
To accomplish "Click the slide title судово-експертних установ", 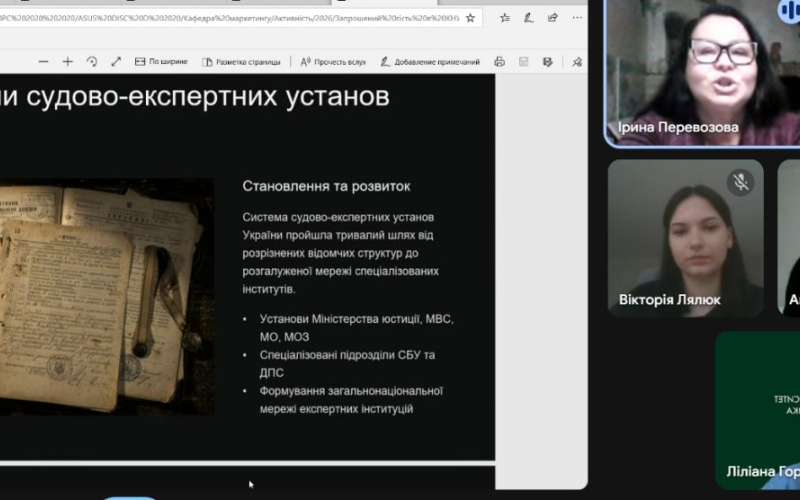I will (208, 96).
